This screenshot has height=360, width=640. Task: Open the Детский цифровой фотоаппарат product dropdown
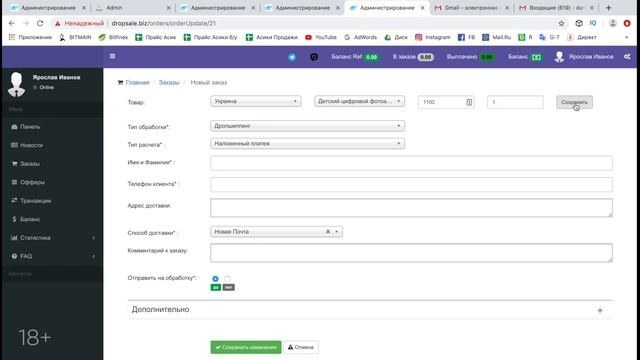tap(360, 101)
